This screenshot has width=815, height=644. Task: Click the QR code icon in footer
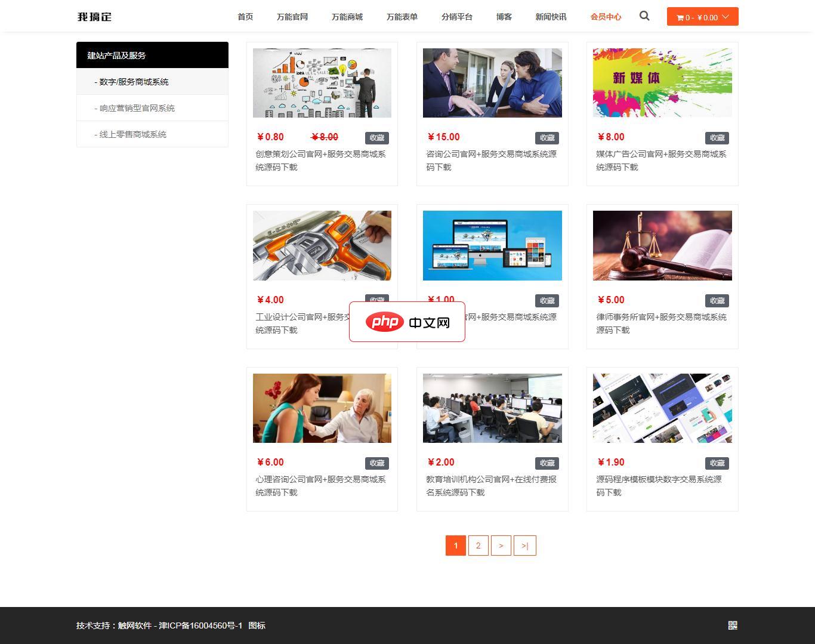click(x=733, y=625)
